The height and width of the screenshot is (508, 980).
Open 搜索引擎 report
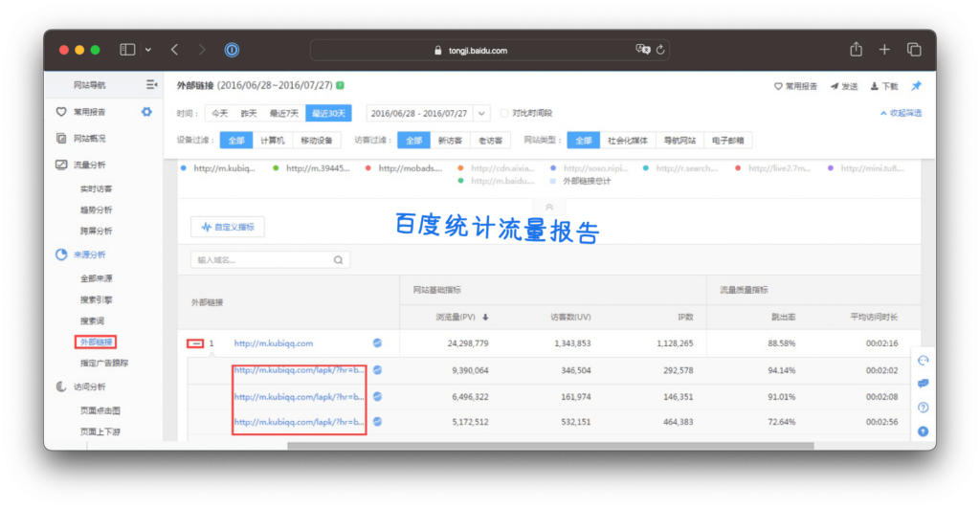pos(97,300)
